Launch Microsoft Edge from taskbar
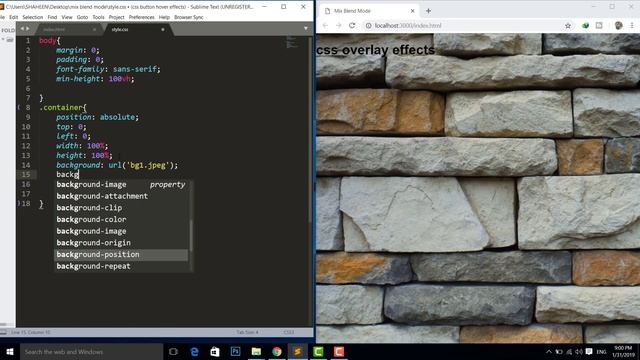 (x=194, y=351)
